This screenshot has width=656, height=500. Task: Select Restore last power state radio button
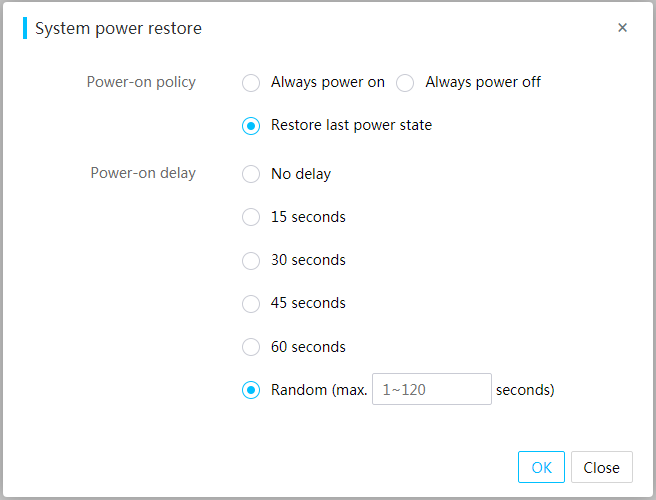[251, 126]
